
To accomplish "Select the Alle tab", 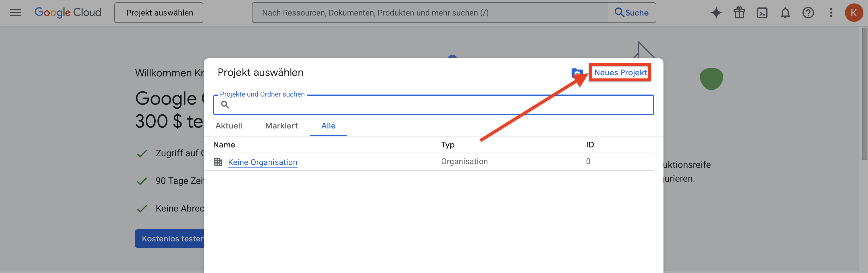I will click(x=328, y=126).
